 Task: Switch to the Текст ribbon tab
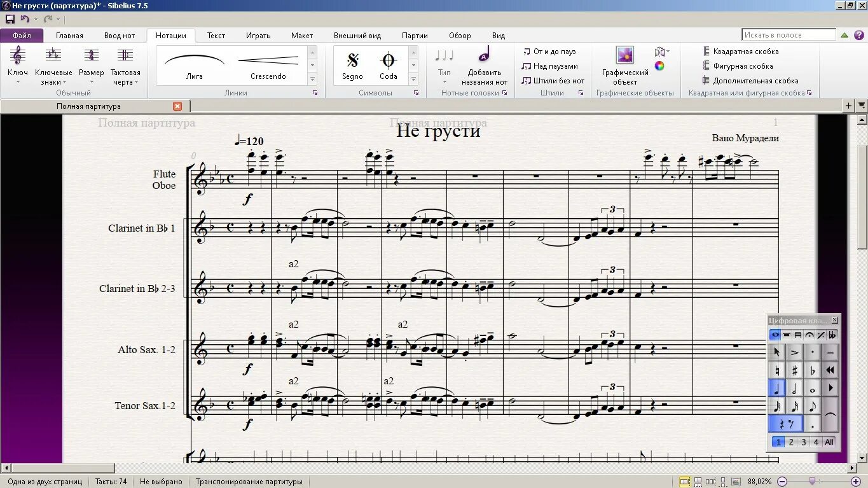point(216,36)
